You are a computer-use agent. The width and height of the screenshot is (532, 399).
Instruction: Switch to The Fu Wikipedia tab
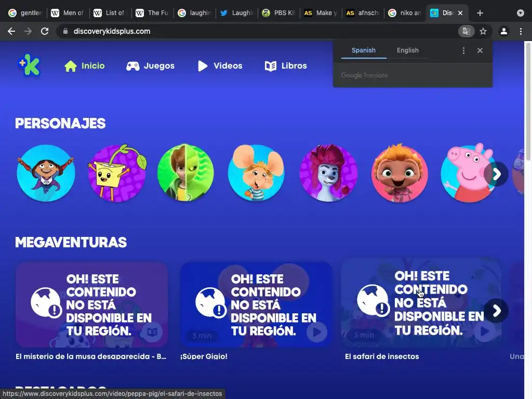pyautogui.click(x=151, y=13)
